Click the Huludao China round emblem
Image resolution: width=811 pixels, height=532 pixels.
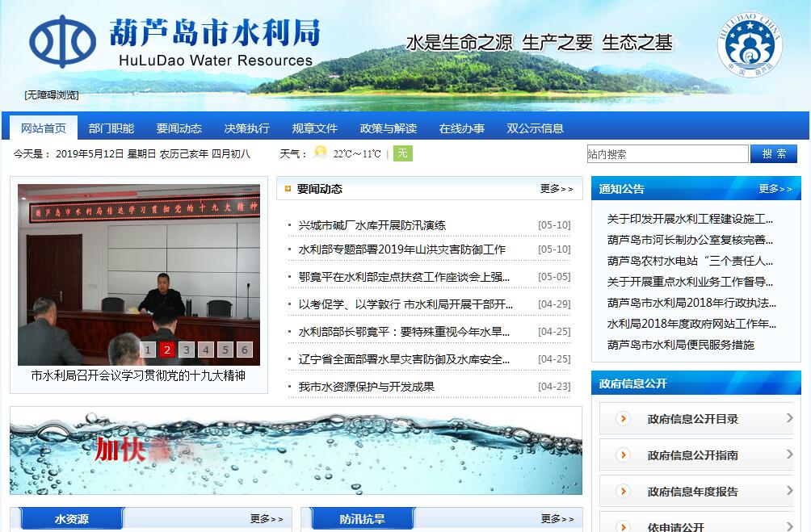(749, 44)
